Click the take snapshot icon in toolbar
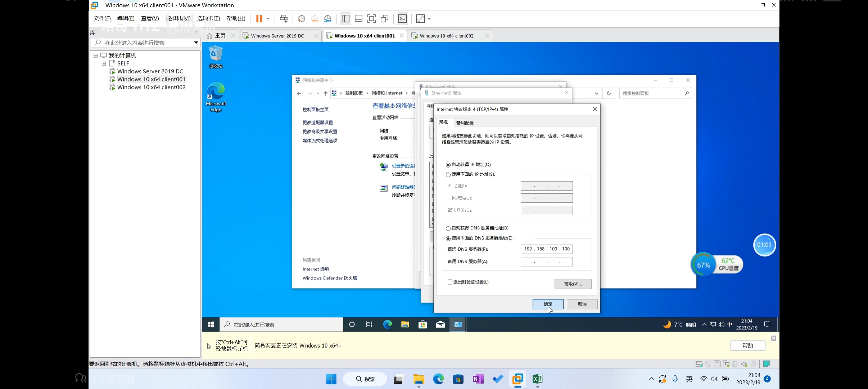The width and height of the screenshot is (868, 389). (x=302, y=18)
